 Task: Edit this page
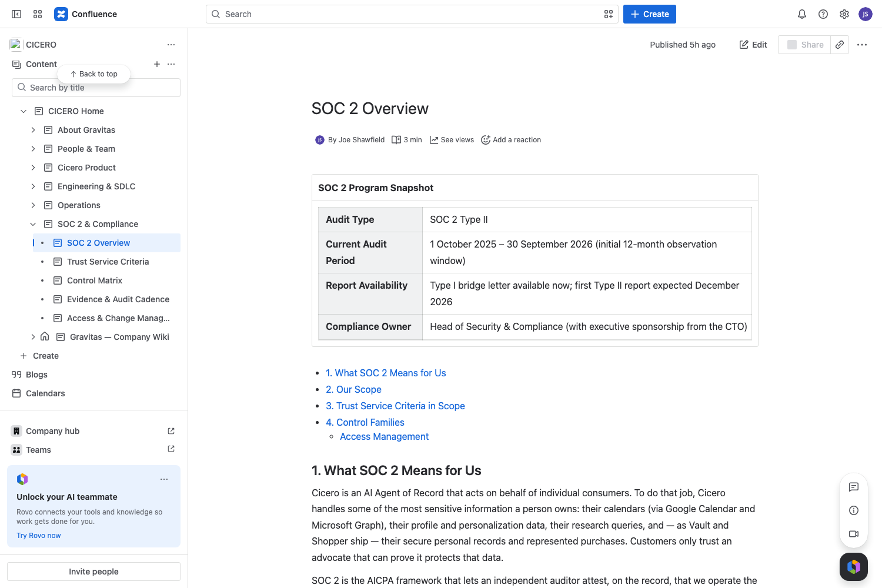(x=753, y=45)
